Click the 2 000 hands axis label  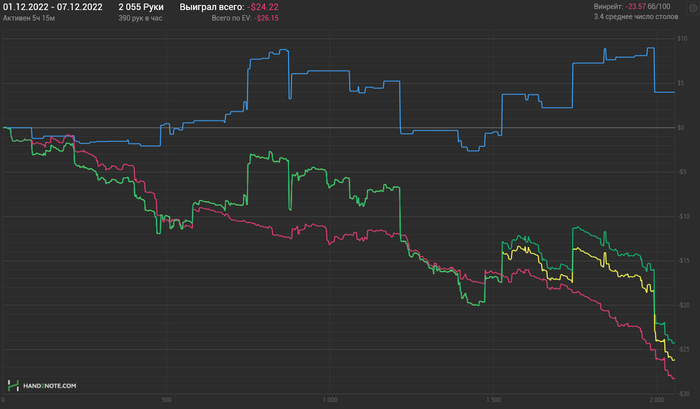(657, 400)
